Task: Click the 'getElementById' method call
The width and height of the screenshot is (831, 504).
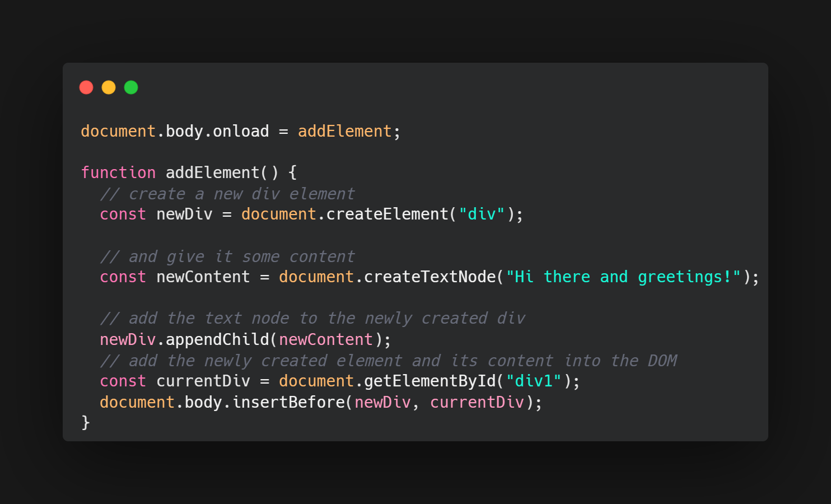Action: 429,381
